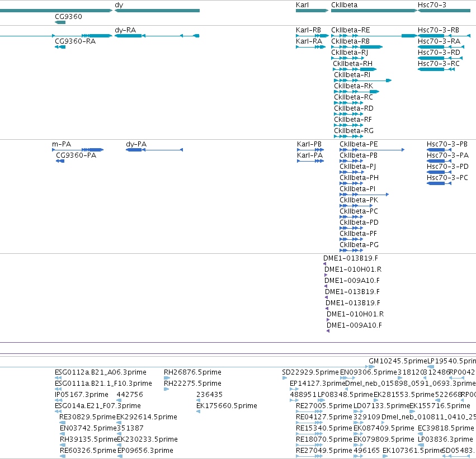This screenshot has width=476, height=459.
Task: Select the m-PA protein label
Action: pyautogui.click(x=62, y=144)
